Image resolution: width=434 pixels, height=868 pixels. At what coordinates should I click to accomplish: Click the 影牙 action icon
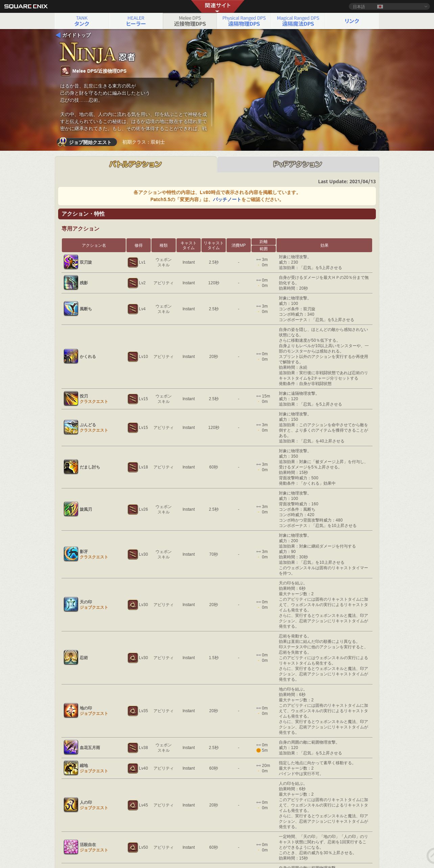[x=71, y=554]
